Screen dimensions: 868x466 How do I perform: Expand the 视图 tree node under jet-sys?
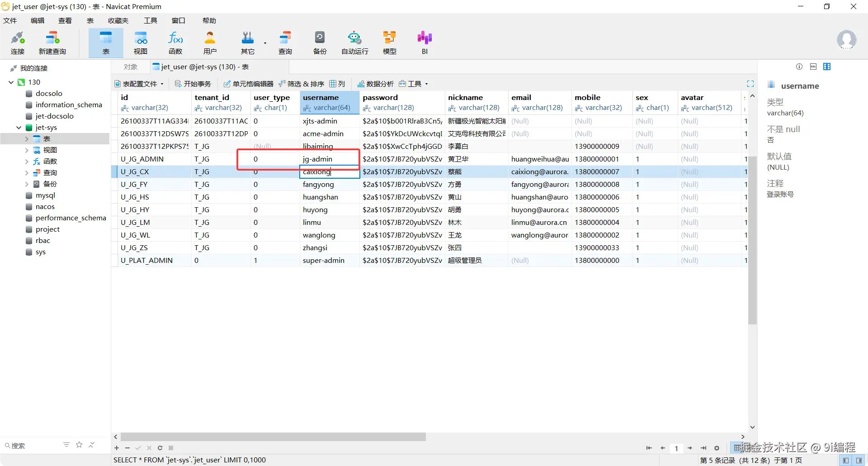tap(27, 150)
